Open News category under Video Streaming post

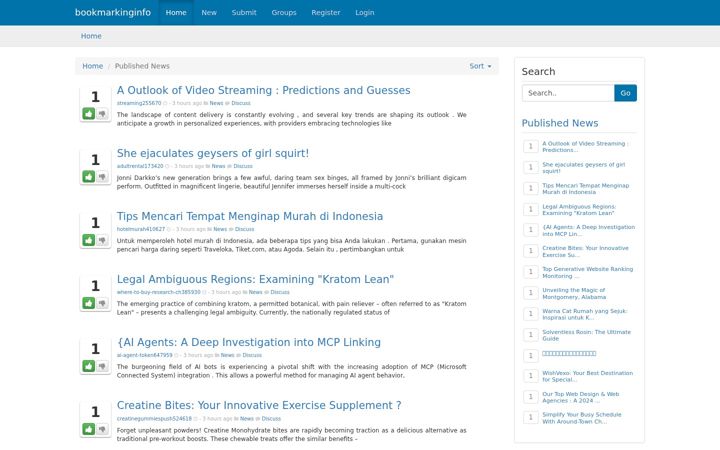click(216, 103)
